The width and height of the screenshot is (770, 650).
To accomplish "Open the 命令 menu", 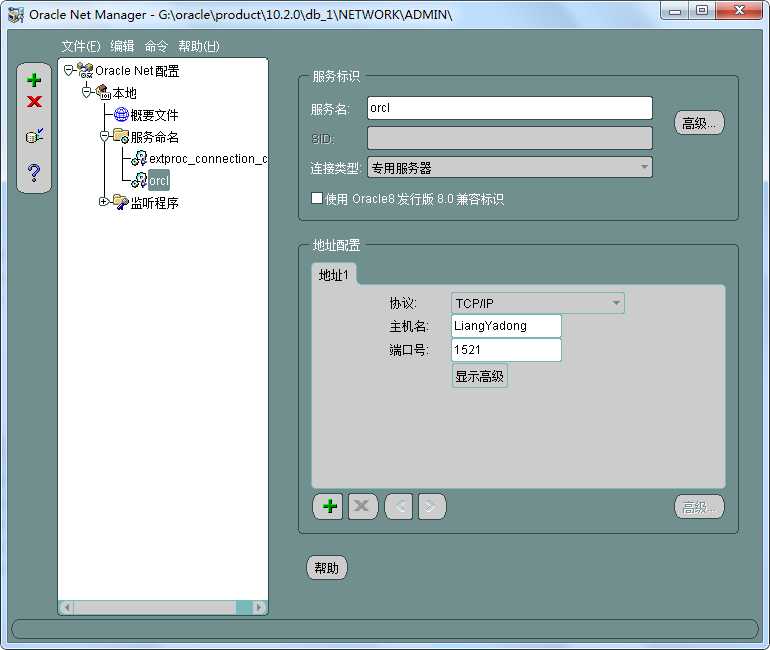I will (x=156, y=46).
